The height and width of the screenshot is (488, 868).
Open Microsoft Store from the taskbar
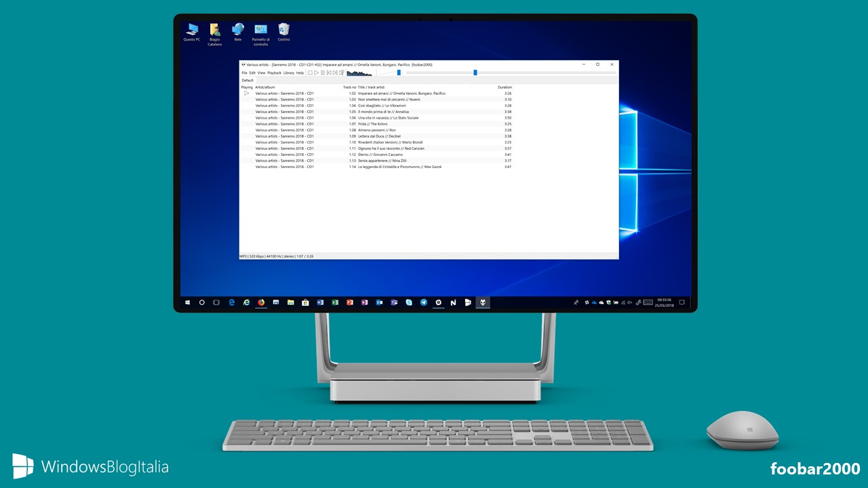point(305,302)
